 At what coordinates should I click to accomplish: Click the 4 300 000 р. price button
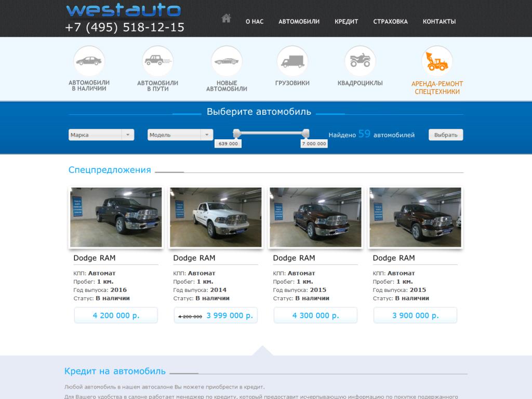click(x=315, y=315)
